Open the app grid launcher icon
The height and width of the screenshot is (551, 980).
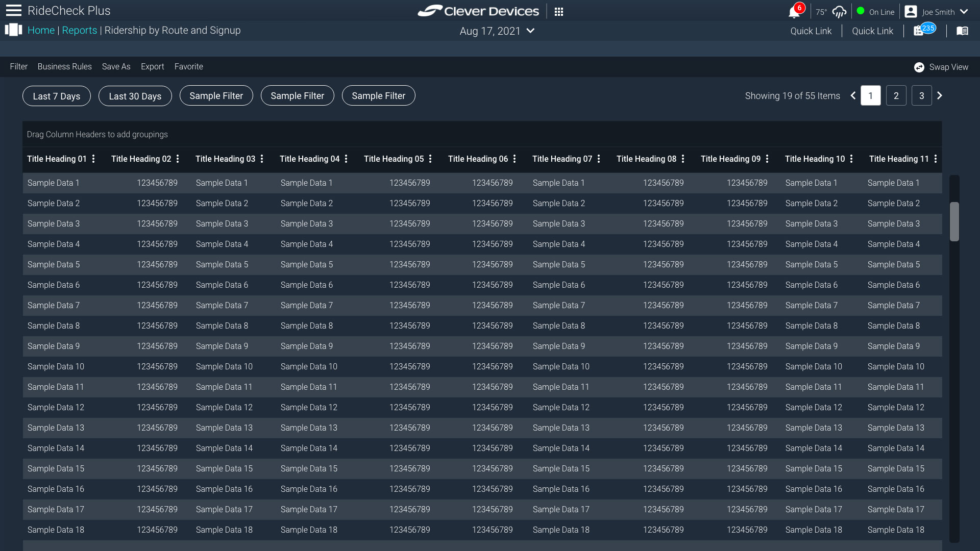coord(559,12)
